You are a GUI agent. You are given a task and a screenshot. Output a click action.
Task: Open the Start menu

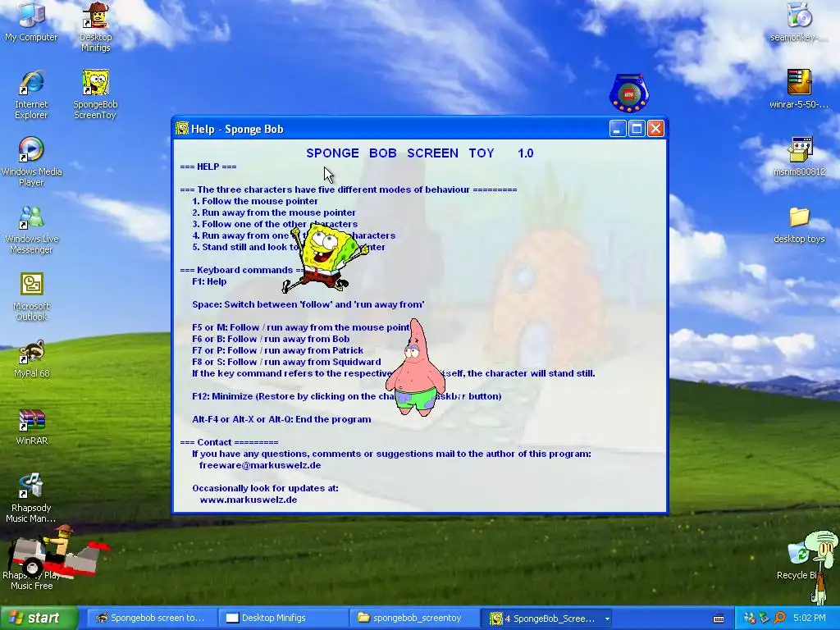[39, 619]
